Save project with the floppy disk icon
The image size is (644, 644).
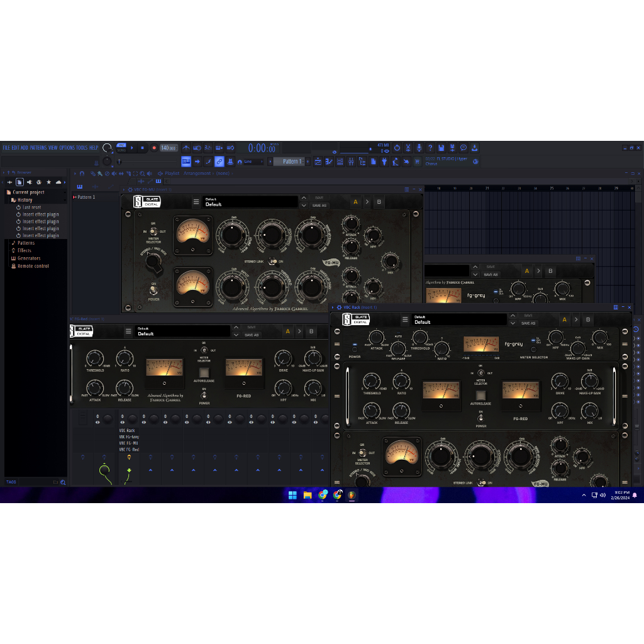[441, 148]
